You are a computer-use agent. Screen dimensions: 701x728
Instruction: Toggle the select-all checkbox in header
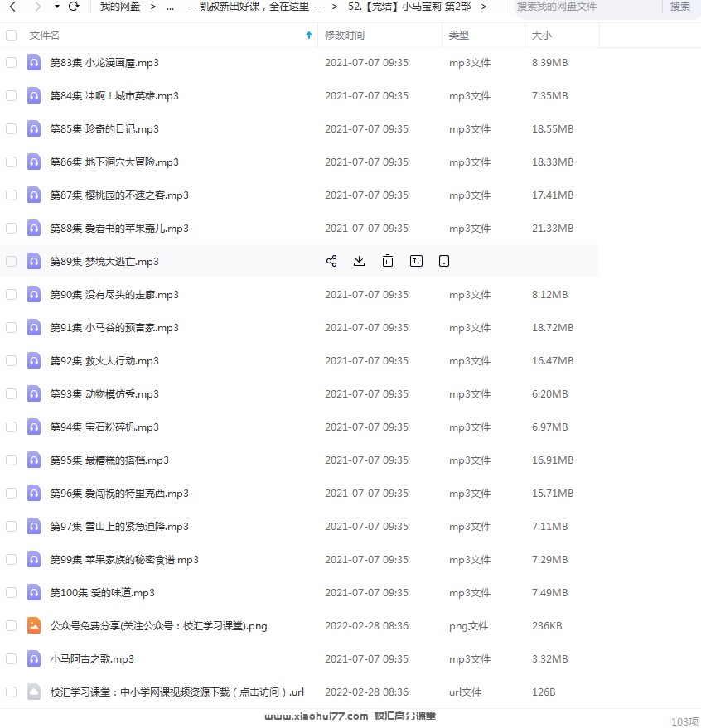point(11,36)
